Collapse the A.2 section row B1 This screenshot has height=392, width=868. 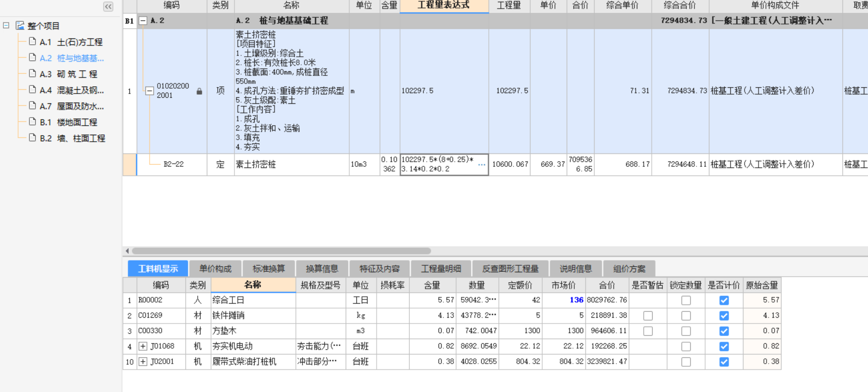coord(143,20)
